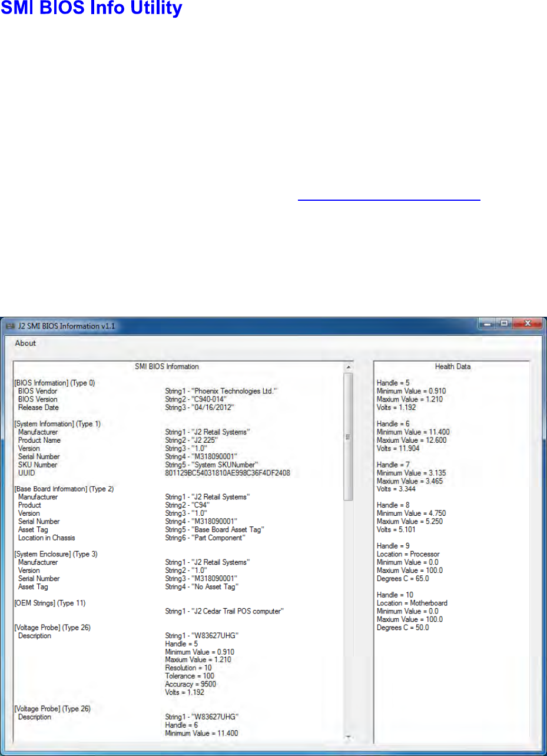The height and width of the screenshot is (756, 547).
Task: Click the UUID value 801129BC54031810AE998C36F4DF2408
Action: 228,473
